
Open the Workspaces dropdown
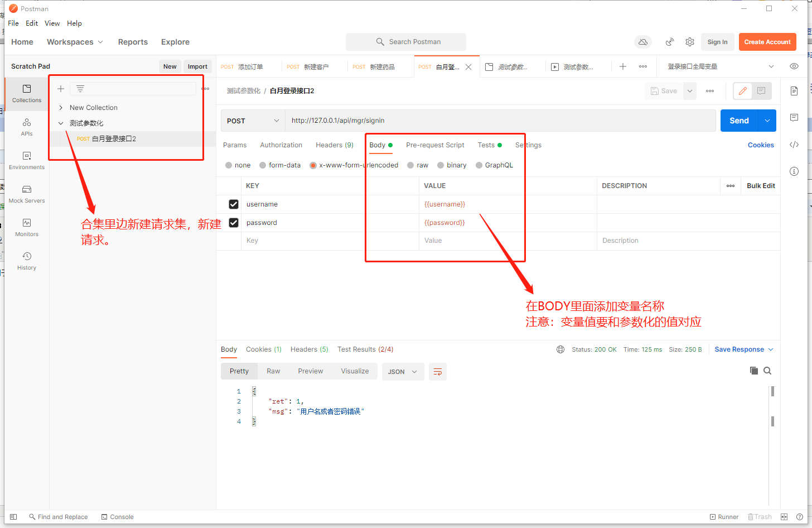point(75,42)
